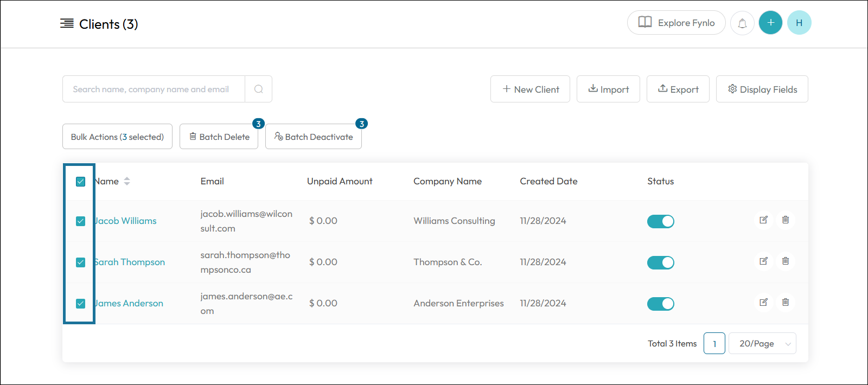Open Display Fields settings
The height and width of the screenshot is (385, 868).
(762, 89)
